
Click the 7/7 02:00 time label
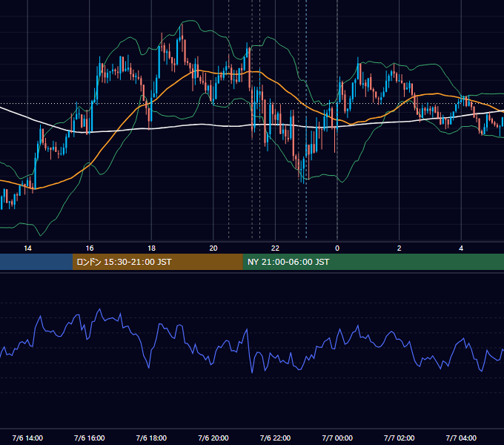tap(399, 438)
